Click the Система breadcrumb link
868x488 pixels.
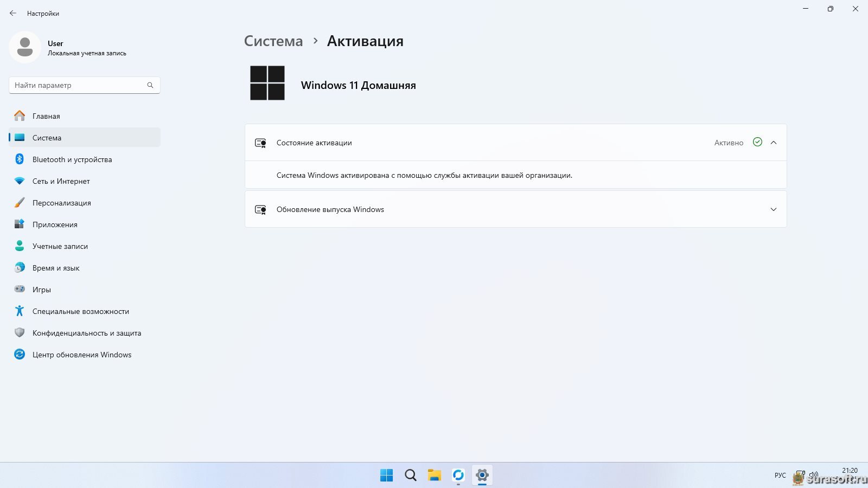273,41
